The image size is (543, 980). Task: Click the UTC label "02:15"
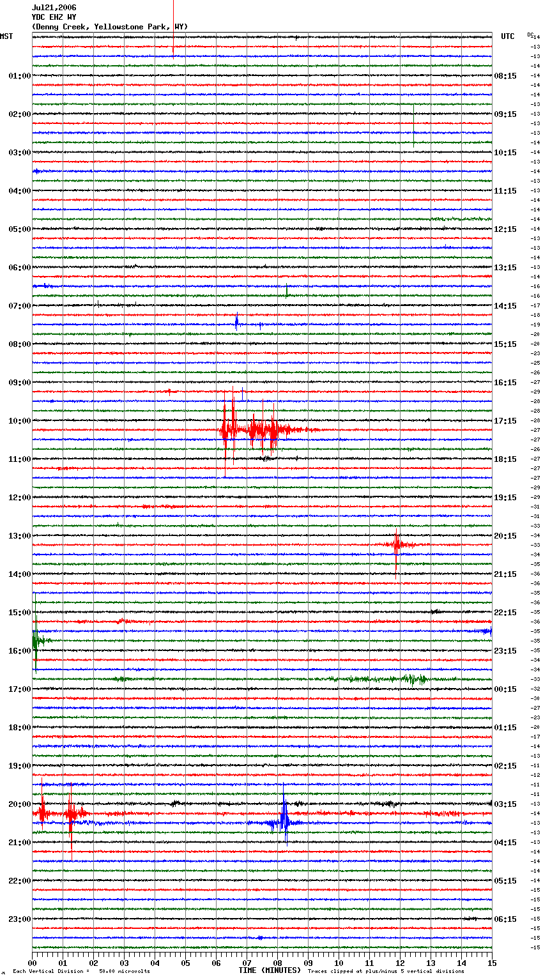(x=505, y=766)
